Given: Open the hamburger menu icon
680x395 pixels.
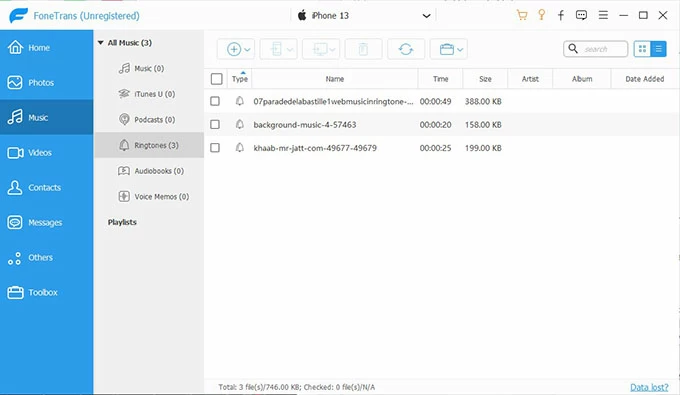Looking at the screenshot, I should click(x=603, y=15).
